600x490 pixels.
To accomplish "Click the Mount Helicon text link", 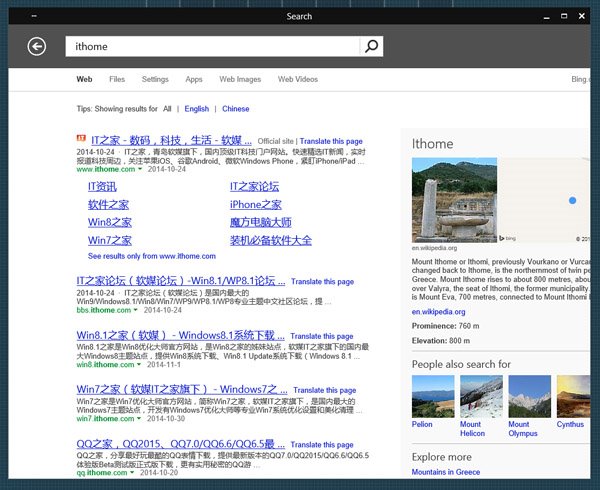I will (x=473, y=429).
